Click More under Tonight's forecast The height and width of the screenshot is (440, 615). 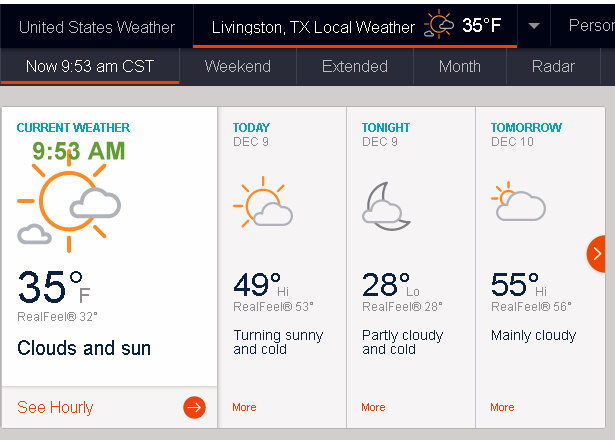tap(373, 407)
